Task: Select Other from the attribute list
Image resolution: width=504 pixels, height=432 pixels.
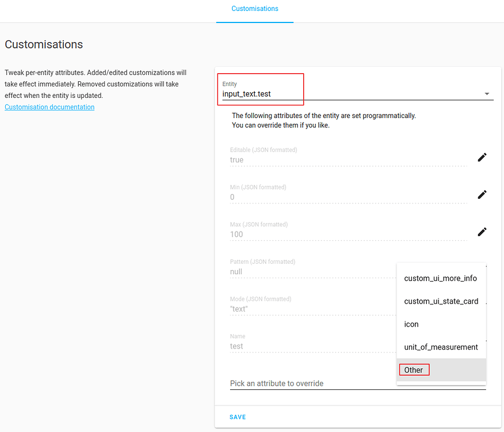Action: pyautogui.click(x=414, y=369)
